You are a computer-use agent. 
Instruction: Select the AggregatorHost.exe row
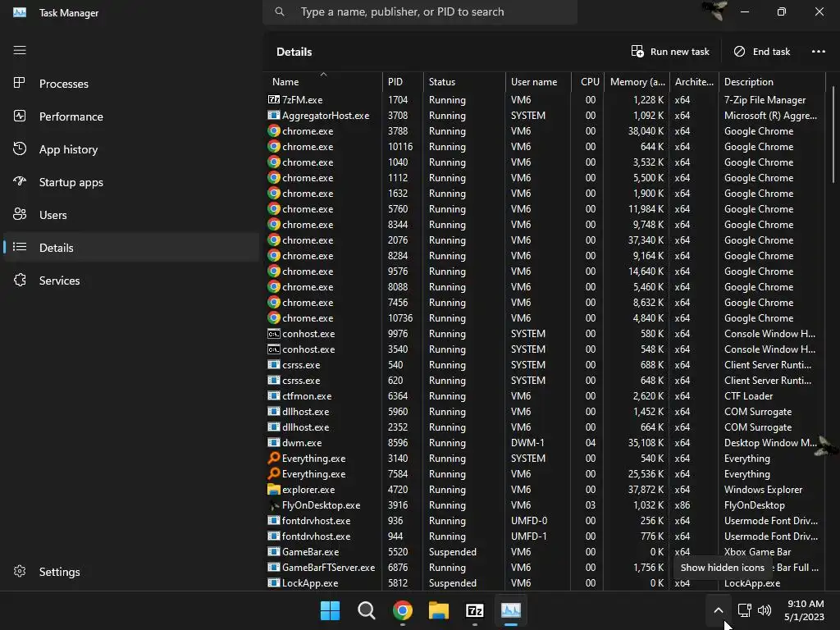tap(546, 115)
